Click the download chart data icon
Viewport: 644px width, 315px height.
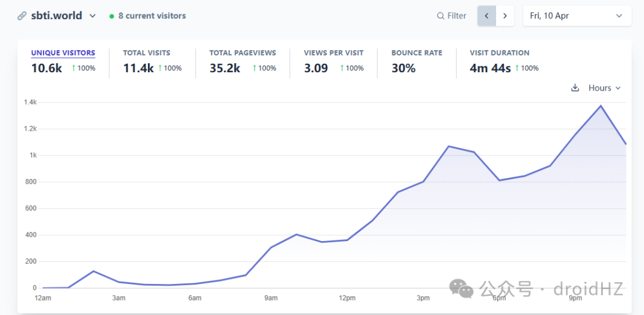point(575,88)
